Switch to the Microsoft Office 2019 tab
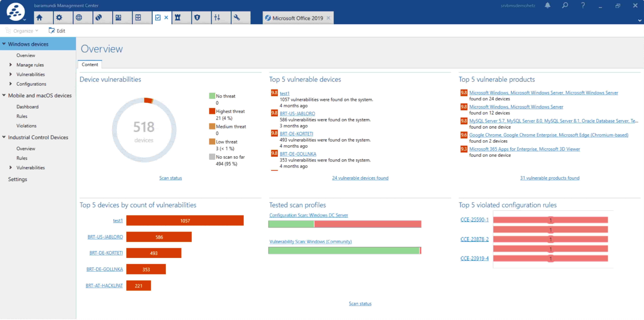The height and width of the screenshot is (320, 644). pos(297,18)
